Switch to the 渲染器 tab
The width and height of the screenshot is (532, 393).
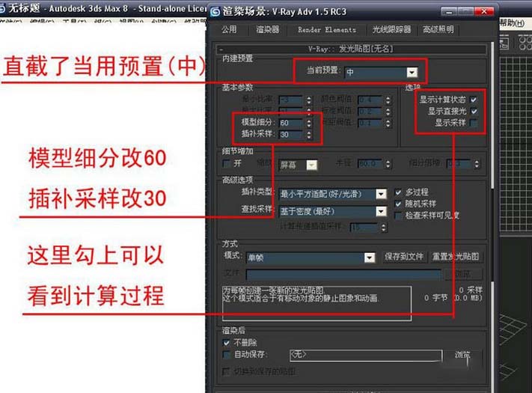click(268, 29)
